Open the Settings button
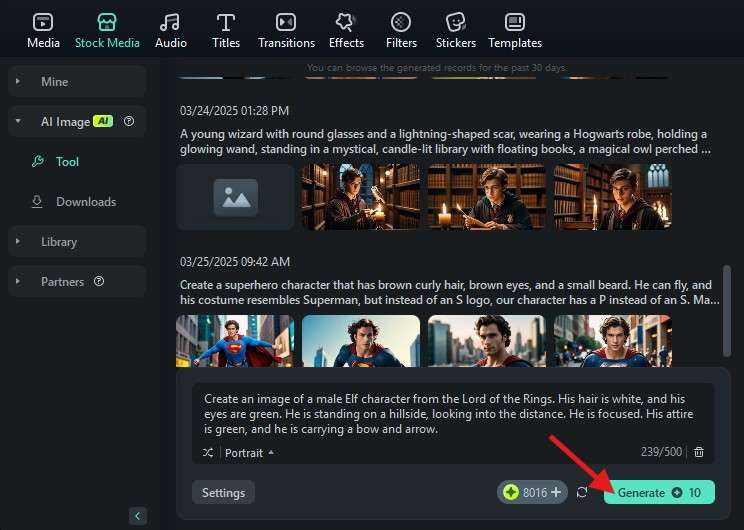 [x=223, y=493]
